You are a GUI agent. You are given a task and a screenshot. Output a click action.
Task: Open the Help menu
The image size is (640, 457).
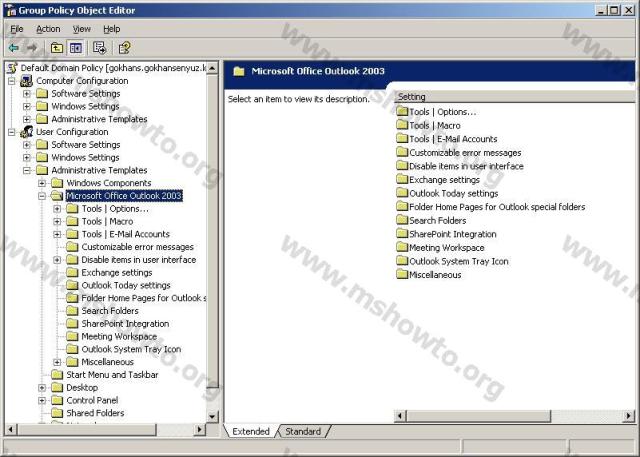(x=111, y=29)
